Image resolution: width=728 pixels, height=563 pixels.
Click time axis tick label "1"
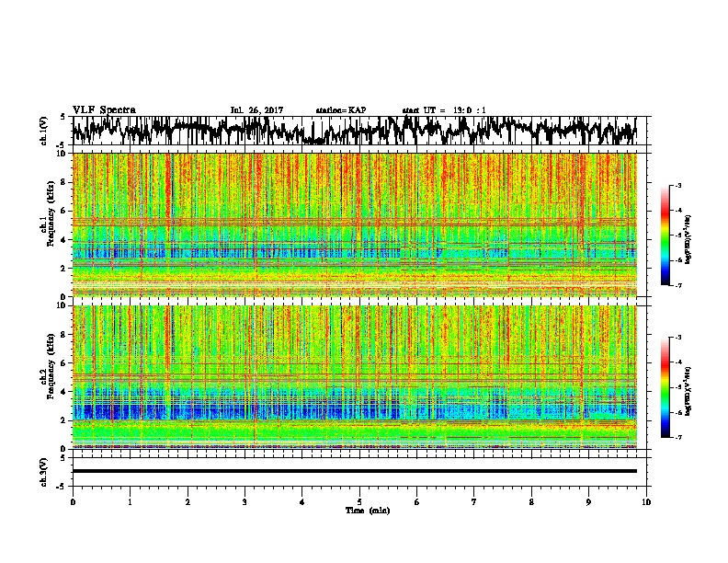click(x=130, y=502)
